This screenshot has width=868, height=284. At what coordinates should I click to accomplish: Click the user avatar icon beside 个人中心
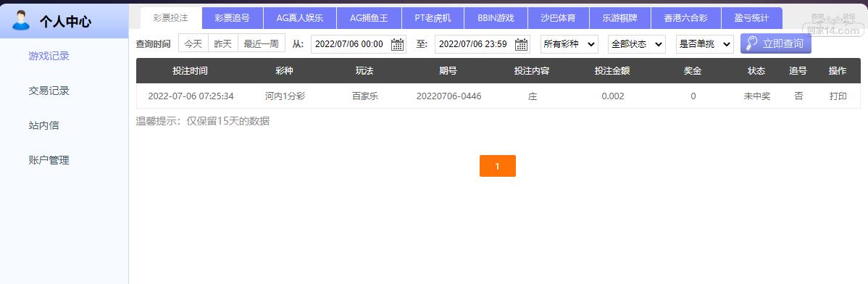[x=21, y=20]
